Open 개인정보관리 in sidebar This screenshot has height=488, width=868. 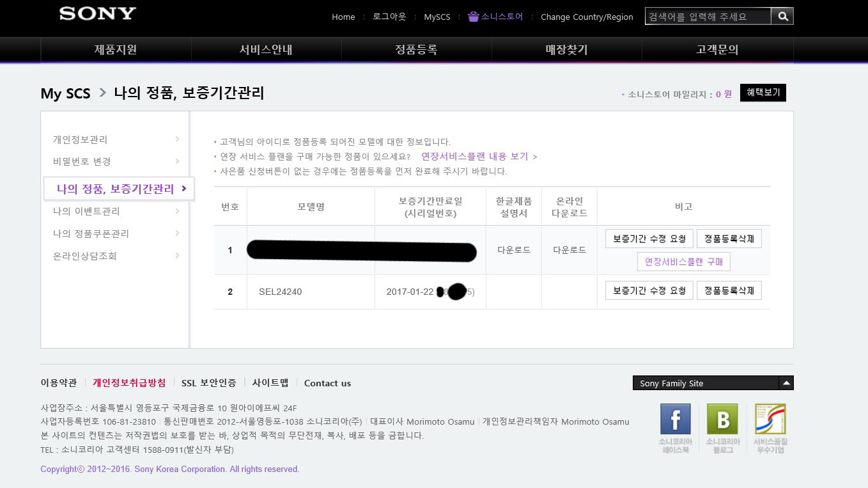80,139
